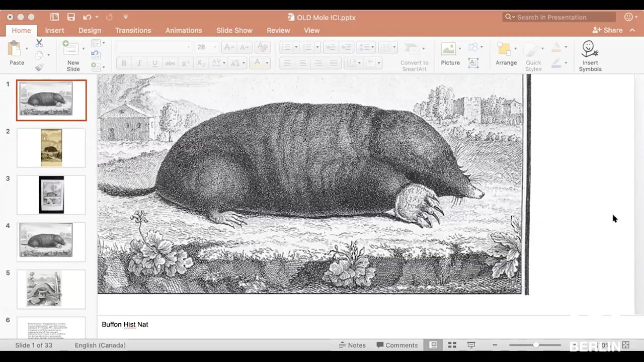Click the Text Box icon
The height and width of the screenshot is (362, 644).
click(473, 63)
